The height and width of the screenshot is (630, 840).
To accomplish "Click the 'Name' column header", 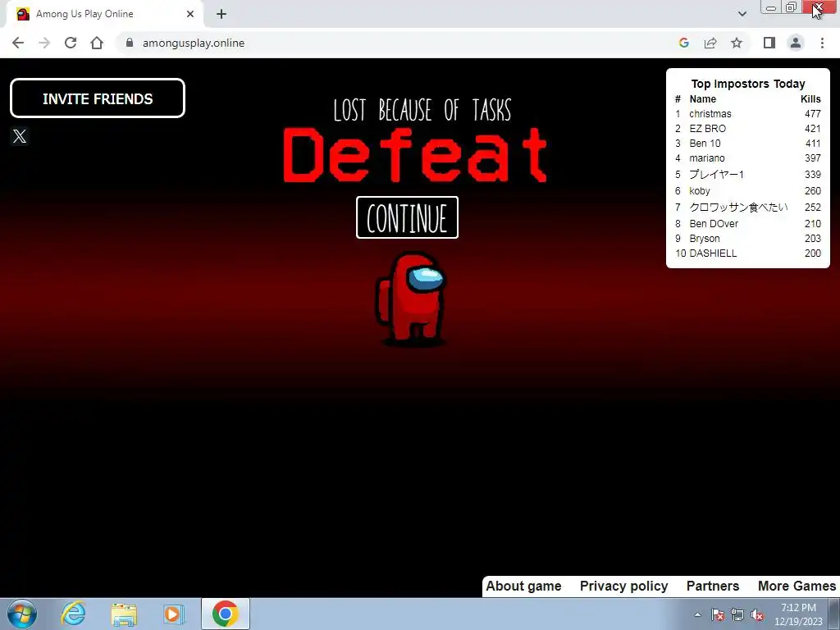I will (702, 98).
